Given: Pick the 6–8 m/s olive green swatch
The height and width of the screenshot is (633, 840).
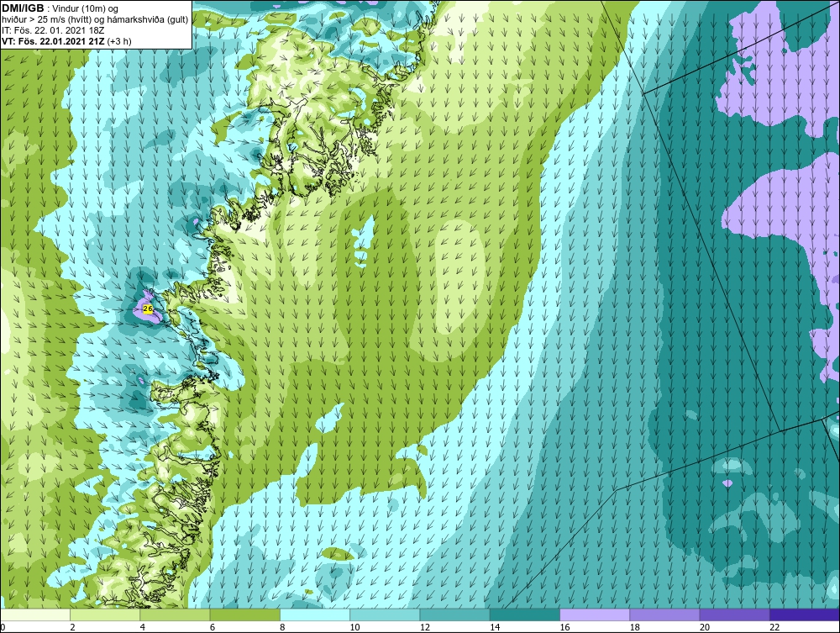Looking at the screenshot, I should [244, 615].
